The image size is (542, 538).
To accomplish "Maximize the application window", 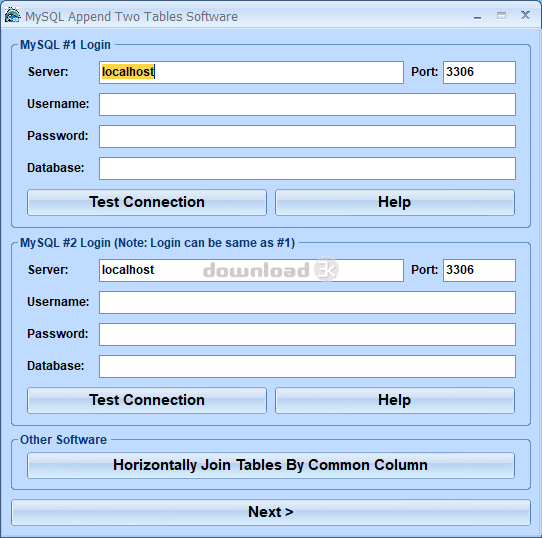I will point(501,16).
